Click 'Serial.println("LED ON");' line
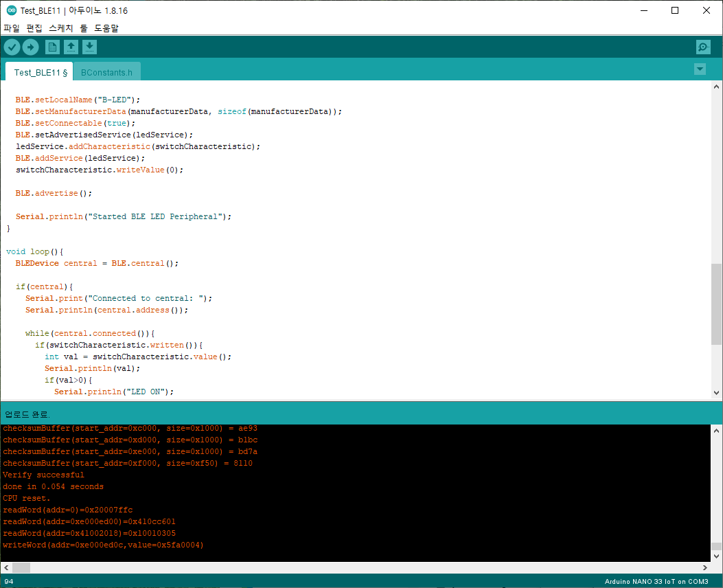Image resolution: width=723 pixels, height=588 pixels. click(x=114, y=392)
